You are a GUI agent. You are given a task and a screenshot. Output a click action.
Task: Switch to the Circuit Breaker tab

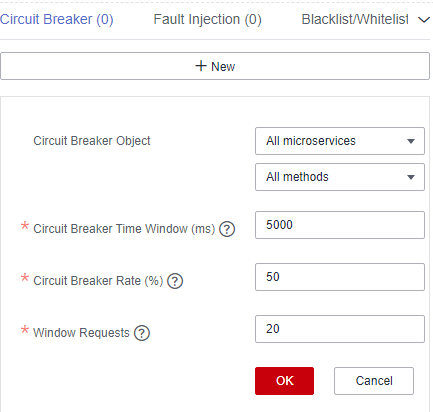pos(57,19)
